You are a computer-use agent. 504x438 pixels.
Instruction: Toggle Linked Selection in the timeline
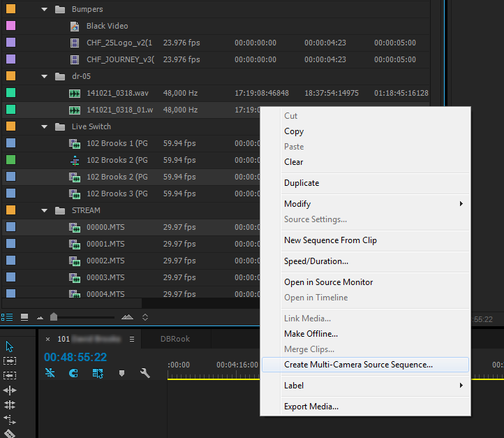(97, 374)
